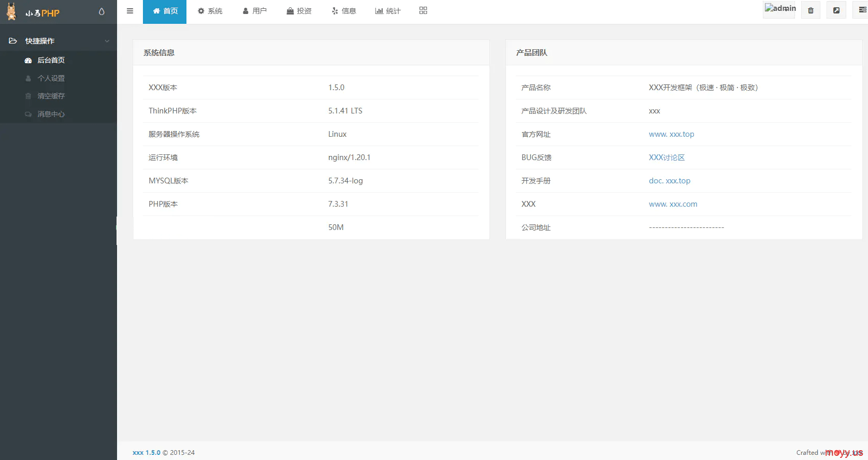Screen dimensions: 868x460
Task: Click the 小马PHP logo
Action: point(33,12)
